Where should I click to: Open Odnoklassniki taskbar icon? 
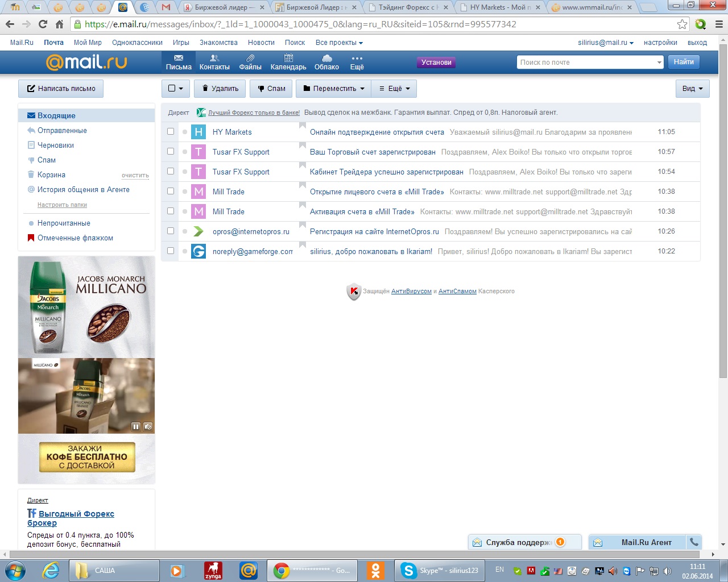click(x=375, y=570)
